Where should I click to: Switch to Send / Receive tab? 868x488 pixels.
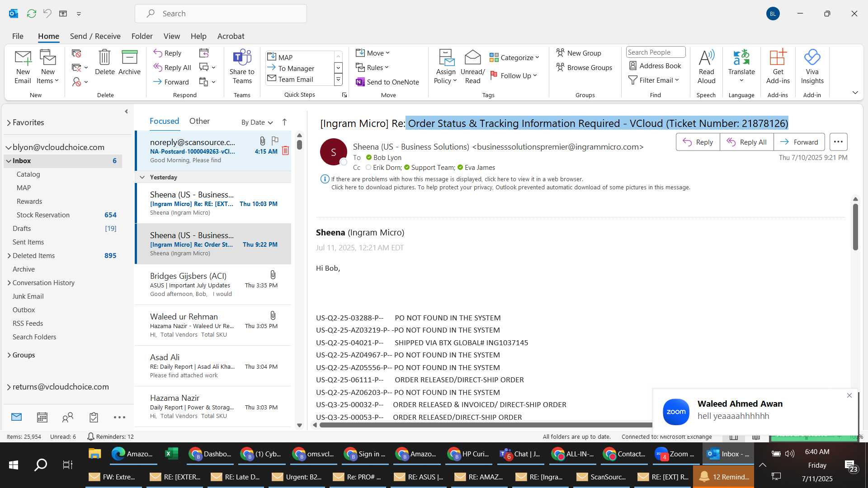(95, 36)
